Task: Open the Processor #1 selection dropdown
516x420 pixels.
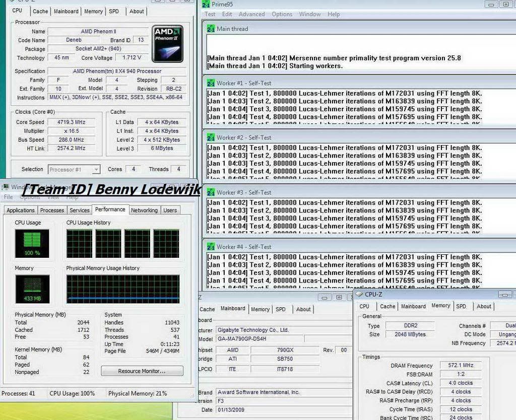Action: click(74, 170)
